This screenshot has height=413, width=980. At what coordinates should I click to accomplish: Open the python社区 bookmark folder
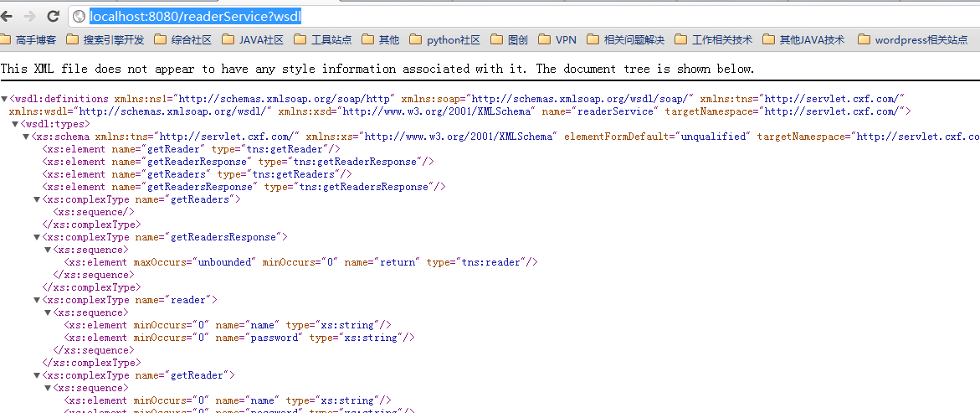click(x=445, y=40)
